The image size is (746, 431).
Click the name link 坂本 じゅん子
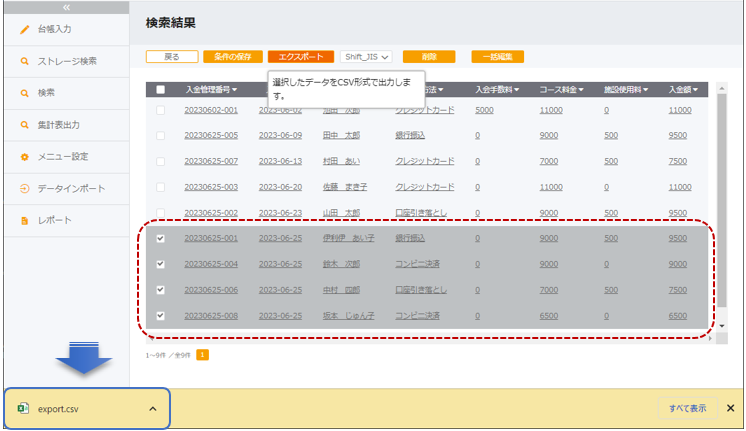(348, 315)
